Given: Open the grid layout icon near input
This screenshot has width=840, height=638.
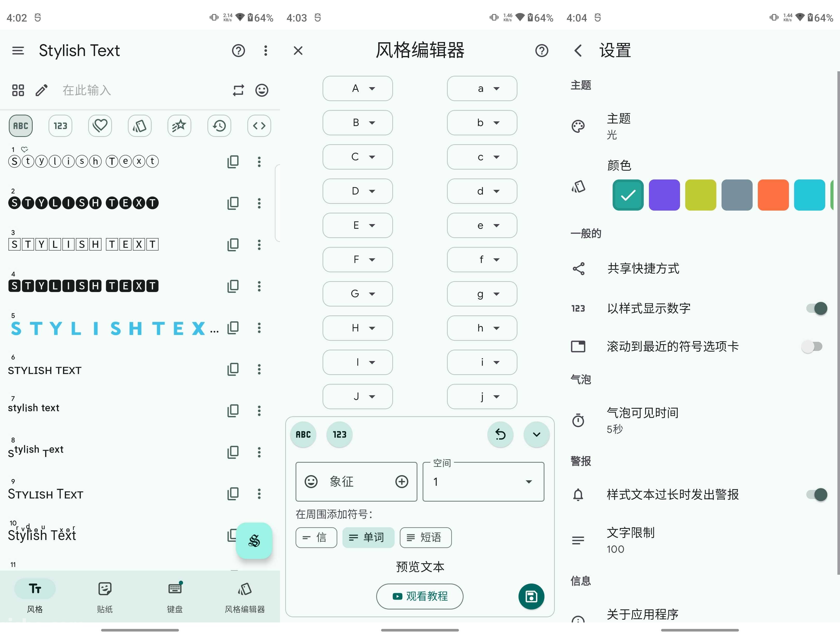Looking at the screenshot, I should (x=18, y=91).
